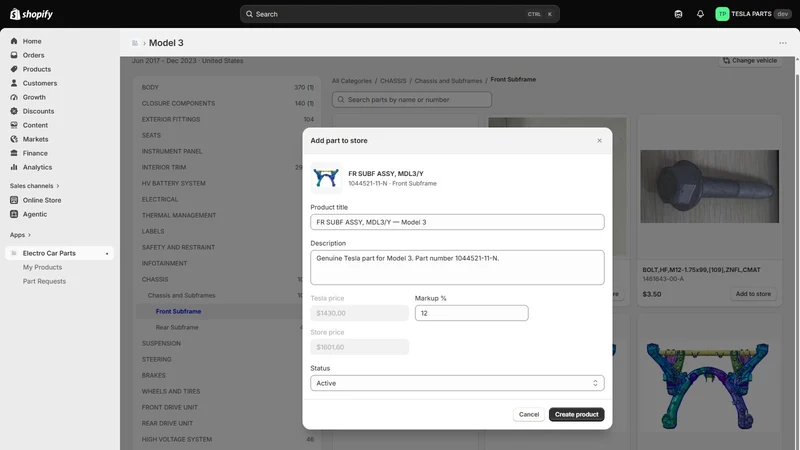The image size is (800, 450).
Task: Expand the Apps section
Action: tap(20, 235)
